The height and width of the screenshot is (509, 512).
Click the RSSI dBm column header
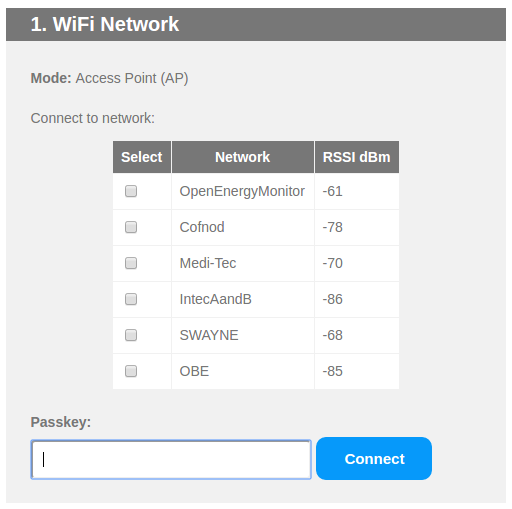[x=357, y=157]
